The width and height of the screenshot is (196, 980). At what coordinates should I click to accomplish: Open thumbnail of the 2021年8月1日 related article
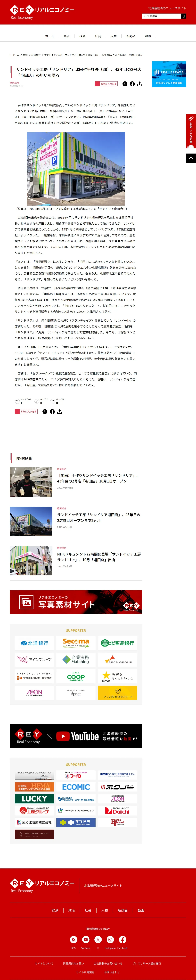31,521
